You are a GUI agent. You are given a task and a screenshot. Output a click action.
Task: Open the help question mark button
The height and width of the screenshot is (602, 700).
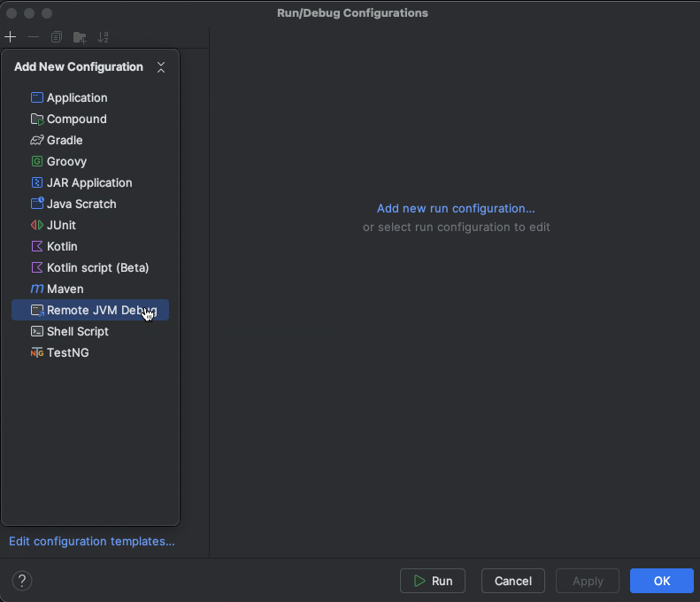pyautogui.click(x=22, y=581)
